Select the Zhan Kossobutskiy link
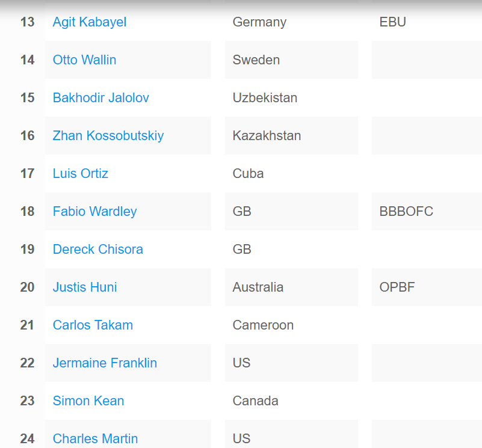The height and width of the screenshot is (448, 482). pyautogui.click(x=108, y=136)
